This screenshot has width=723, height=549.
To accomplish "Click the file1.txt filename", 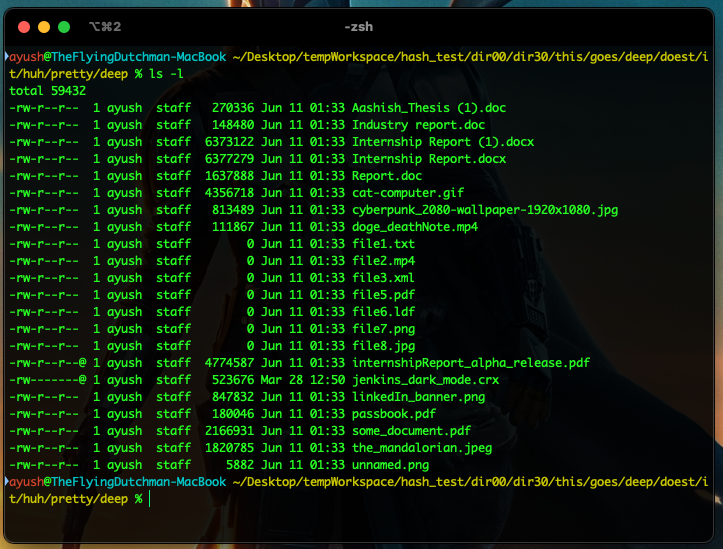I will click(383, 244).
